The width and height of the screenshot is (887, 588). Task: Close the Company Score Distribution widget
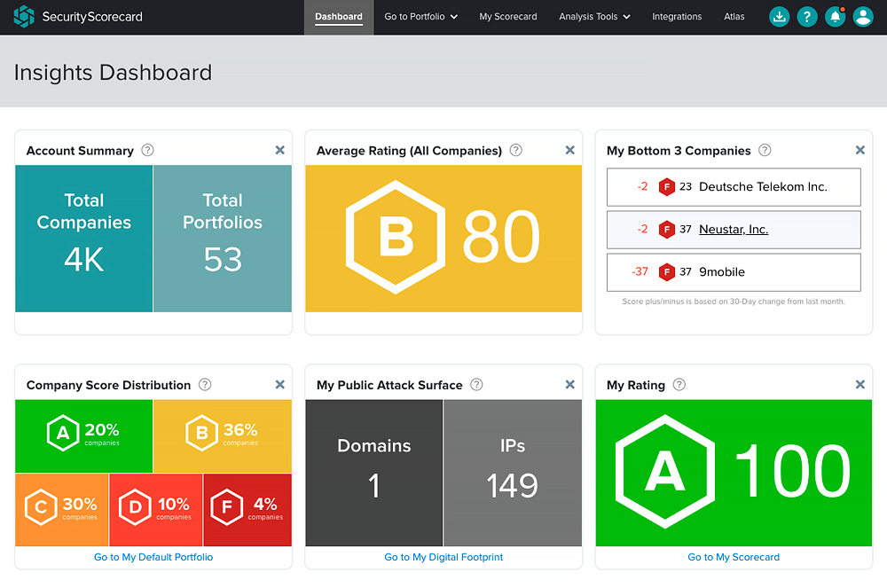[x=280, y=385]
